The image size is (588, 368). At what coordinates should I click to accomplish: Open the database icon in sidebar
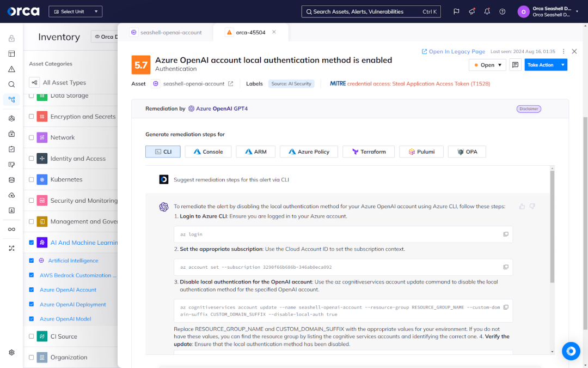click(11, 180)
